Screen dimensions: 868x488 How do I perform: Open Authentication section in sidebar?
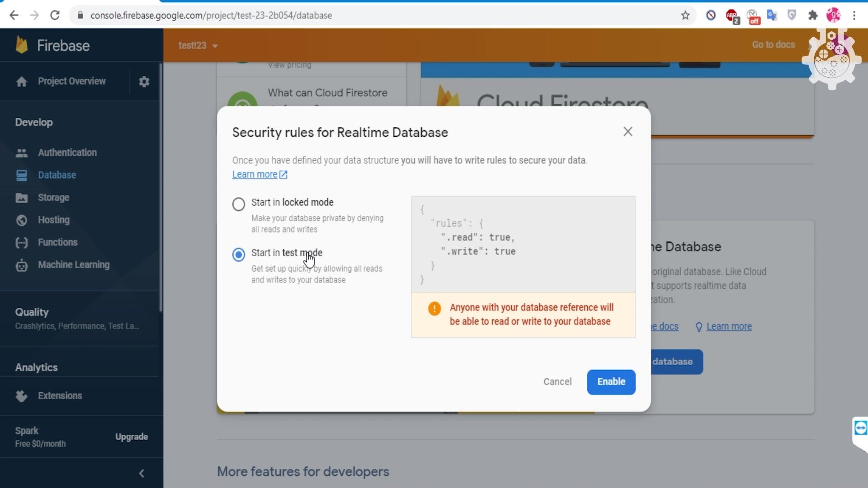click(x=67, y=152)
